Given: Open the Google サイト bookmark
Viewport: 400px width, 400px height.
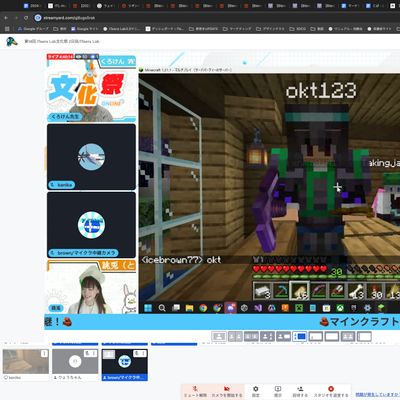Looking at the screenshot, I should (x=84, y=29).
